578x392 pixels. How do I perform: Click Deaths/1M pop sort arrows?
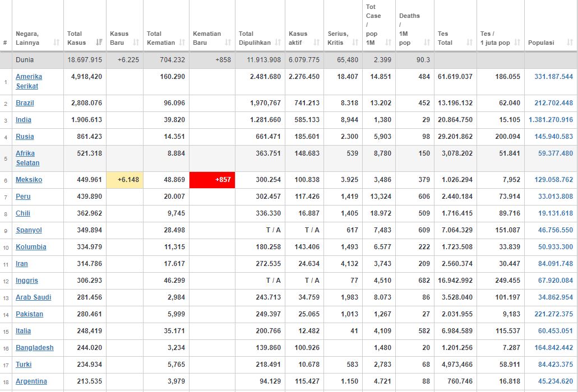point(427,43)
